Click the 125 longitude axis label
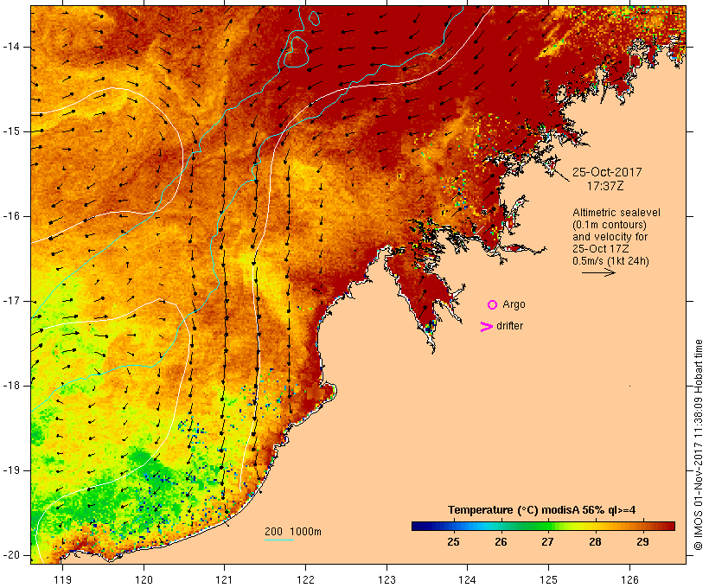 (x=548, y=579)
